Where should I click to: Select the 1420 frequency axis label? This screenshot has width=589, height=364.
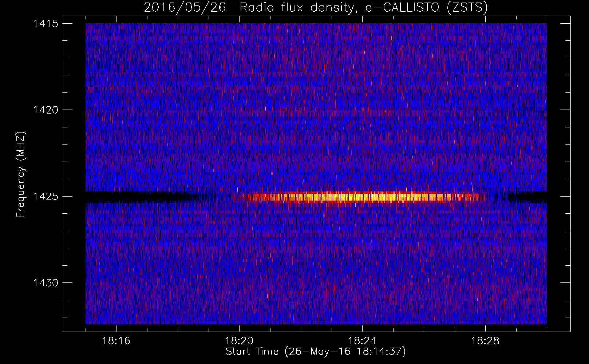[46, 110]
